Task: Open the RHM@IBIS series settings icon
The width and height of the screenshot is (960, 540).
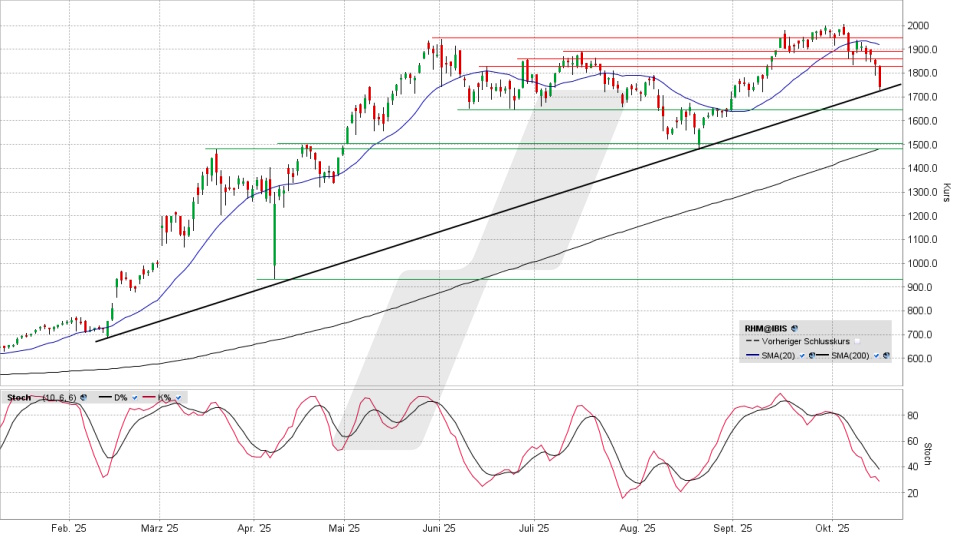Action: point(794,327)
